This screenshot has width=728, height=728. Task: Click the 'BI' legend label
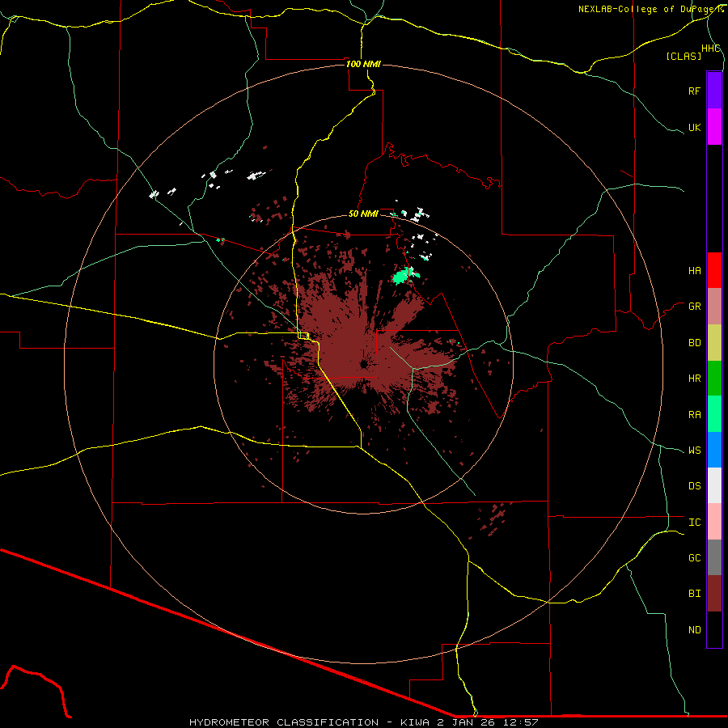694,594
